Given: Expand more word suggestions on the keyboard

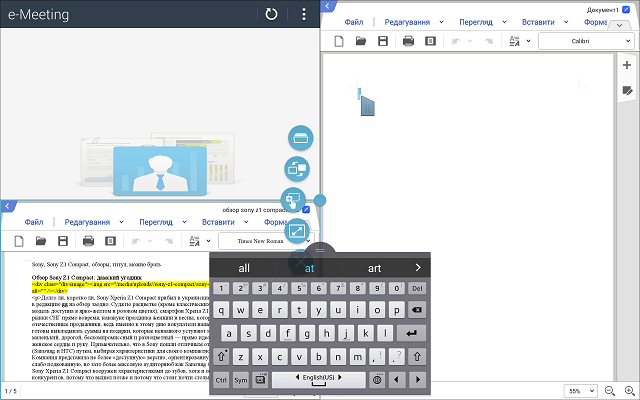Looking at the screenshot, I should [418, 267].
